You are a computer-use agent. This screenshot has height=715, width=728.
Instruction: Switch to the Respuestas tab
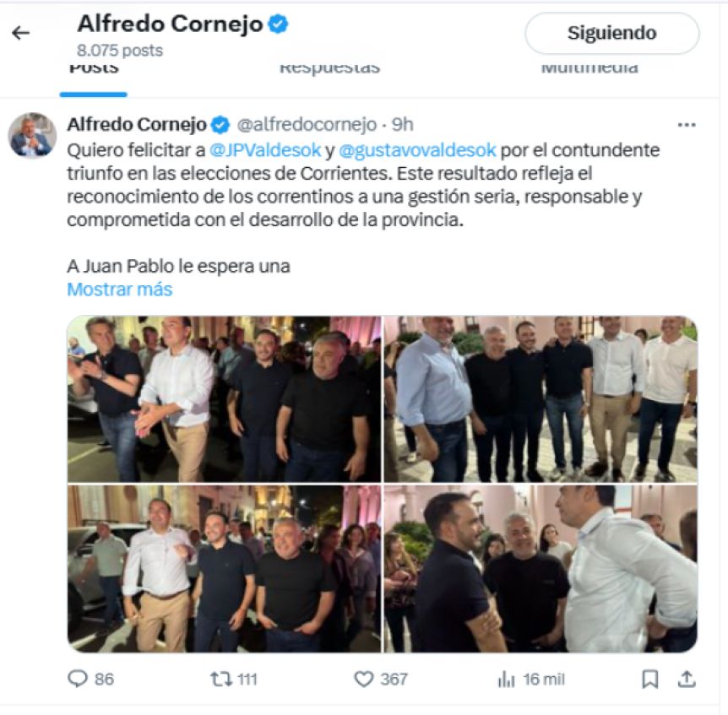click(329, 68)
